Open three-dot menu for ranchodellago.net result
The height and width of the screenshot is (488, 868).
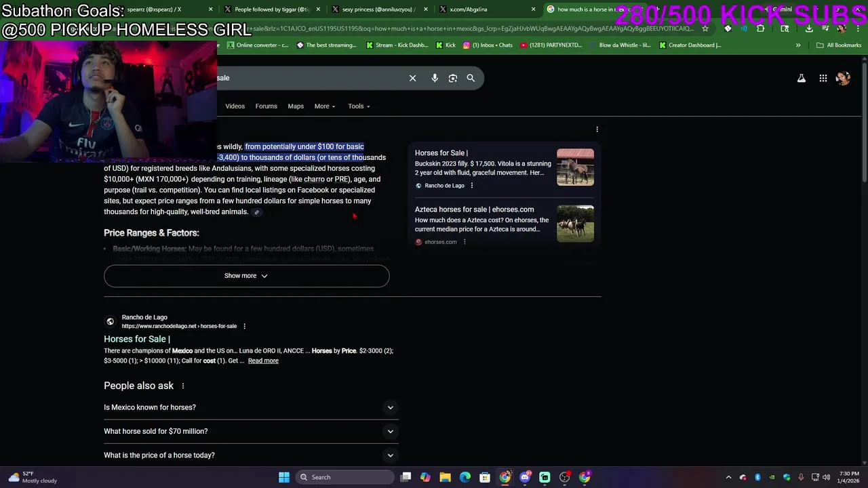click(x=244, y=326)
